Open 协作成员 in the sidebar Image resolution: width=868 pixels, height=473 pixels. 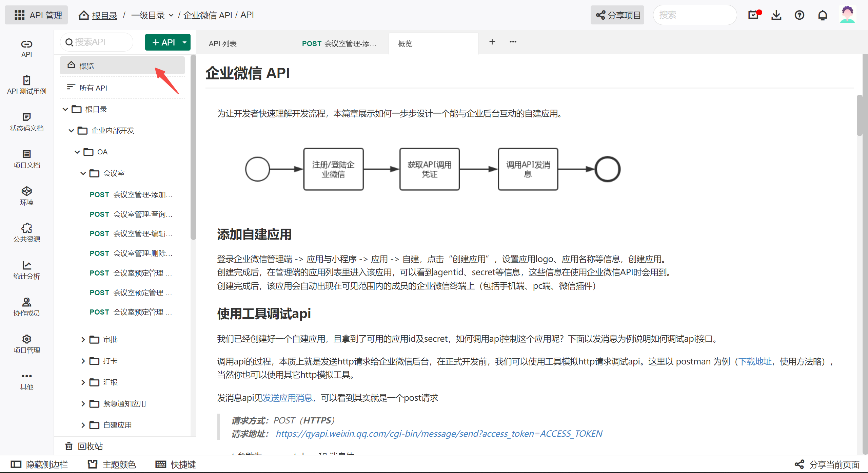coord(26,307)
